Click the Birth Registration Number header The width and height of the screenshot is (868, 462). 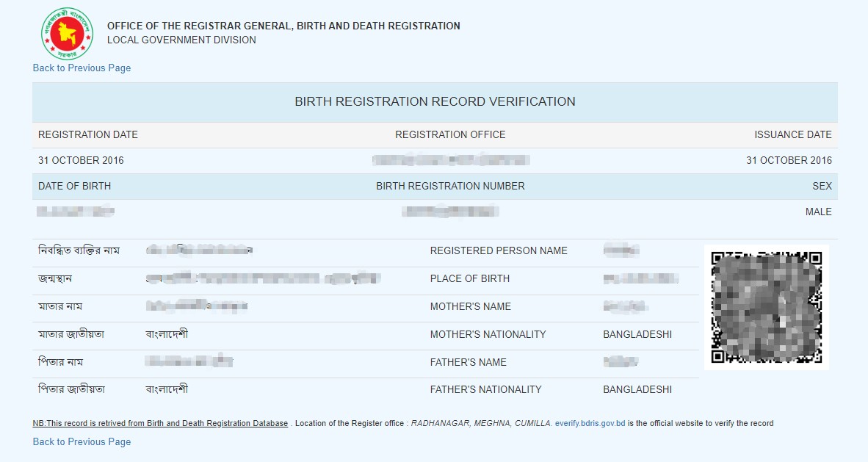click(x=450, y=186)
